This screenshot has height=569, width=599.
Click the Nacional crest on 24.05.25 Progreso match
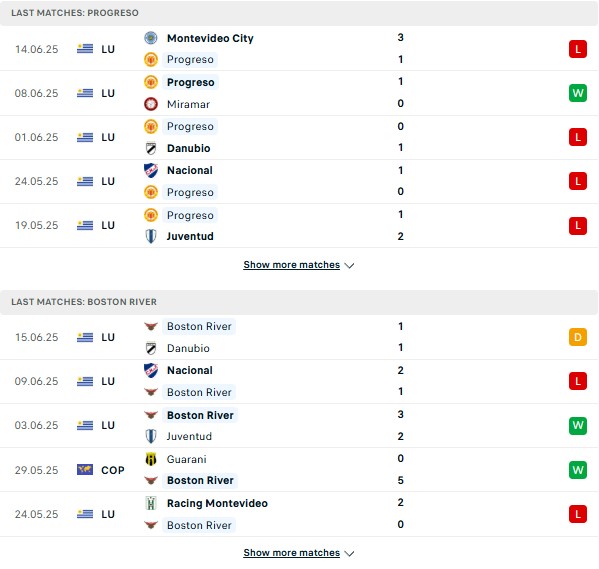click(151, 170)
